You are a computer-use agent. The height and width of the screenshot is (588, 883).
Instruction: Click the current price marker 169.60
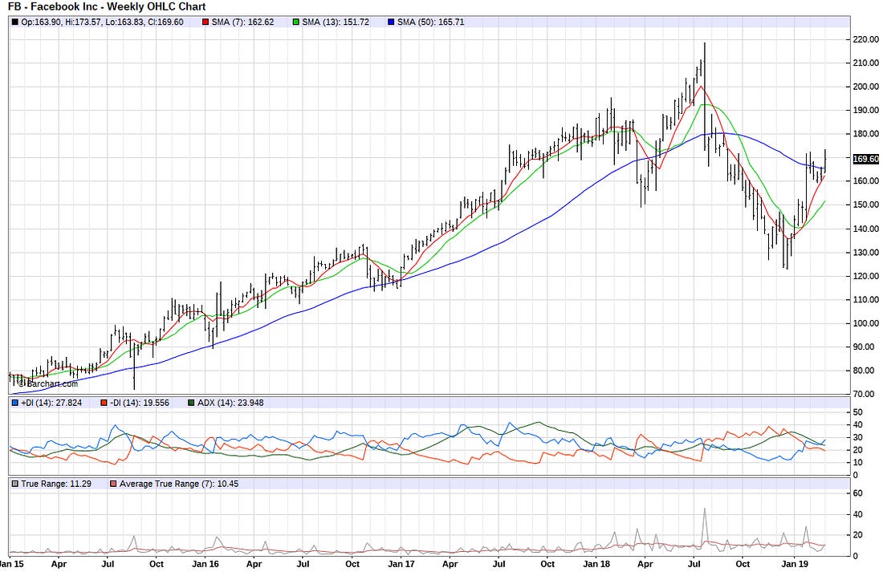pyautogui.click(x=865, y=160)
